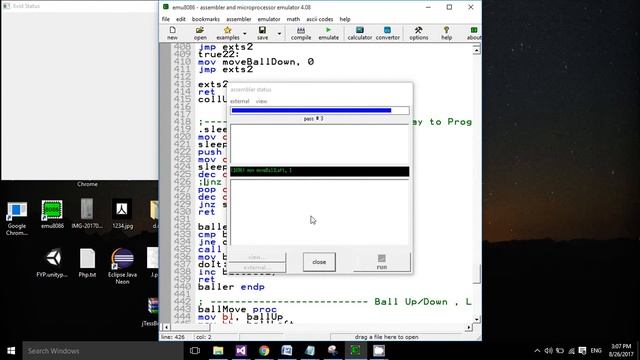
Task: Open the view menu in assembler status
Action: click(261, 101)
